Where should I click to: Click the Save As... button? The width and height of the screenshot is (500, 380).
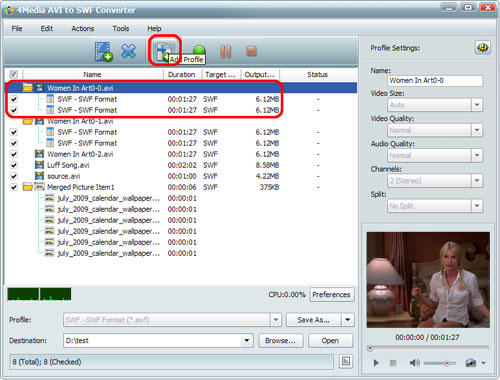pyautogui.click(x=313, y=320)
